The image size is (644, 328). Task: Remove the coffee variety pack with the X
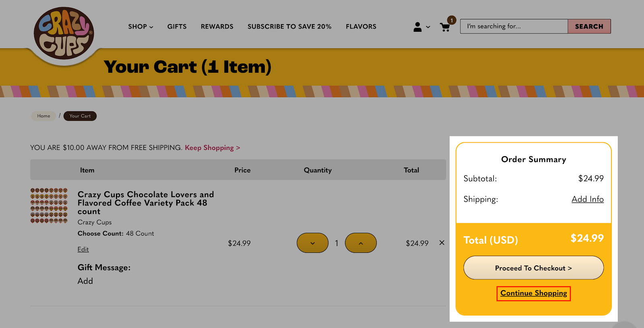[442, 243]
